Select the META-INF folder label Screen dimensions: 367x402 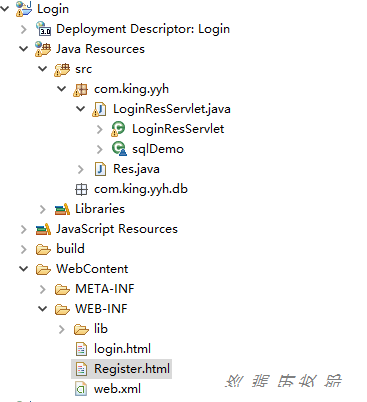coord(105,289)
